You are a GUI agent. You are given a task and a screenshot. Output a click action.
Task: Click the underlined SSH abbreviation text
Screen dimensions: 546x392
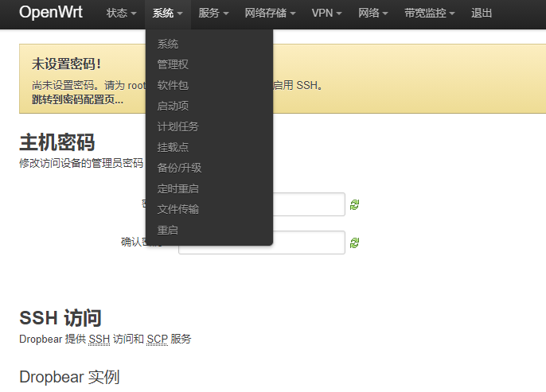[x=99, y=340]
